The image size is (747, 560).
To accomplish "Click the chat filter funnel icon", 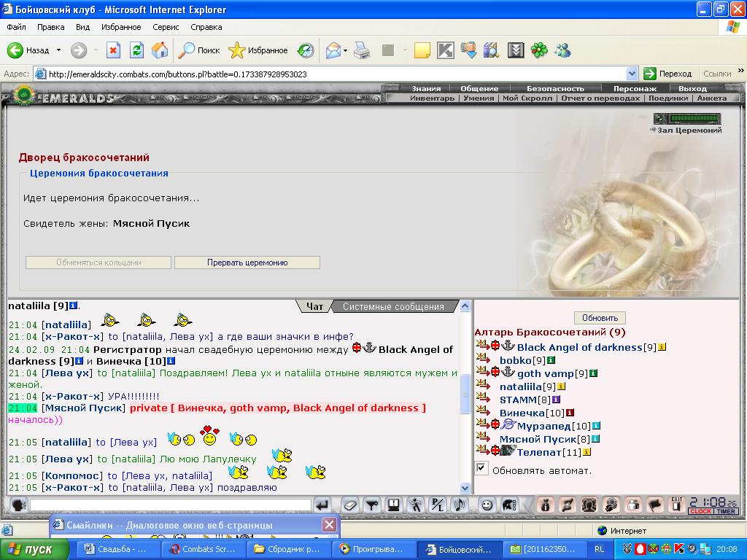I will pyautogui.click(x=371, y=505).
